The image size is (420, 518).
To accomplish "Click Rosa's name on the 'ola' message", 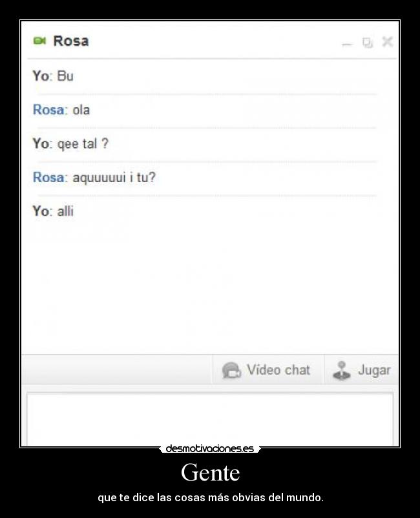I will 50,110.
